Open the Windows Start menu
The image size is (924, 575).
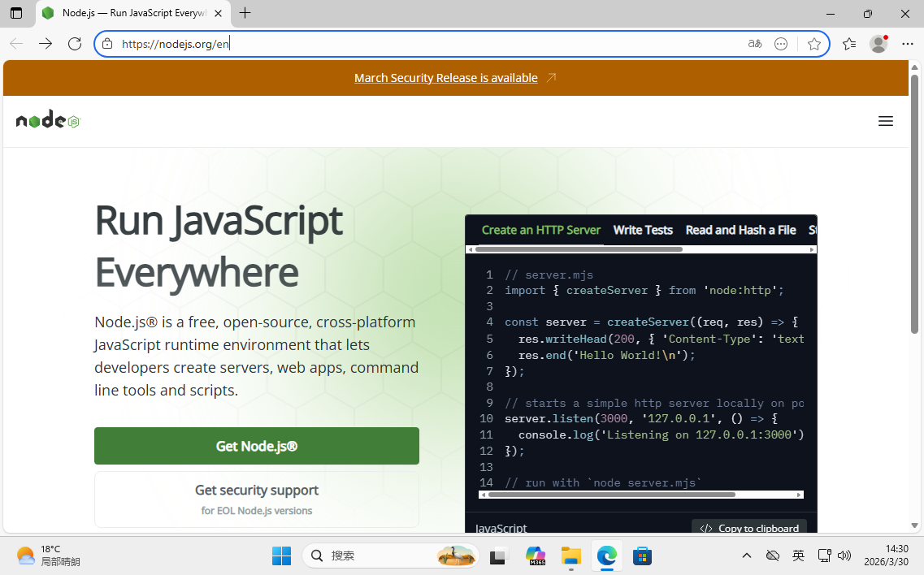282,556
